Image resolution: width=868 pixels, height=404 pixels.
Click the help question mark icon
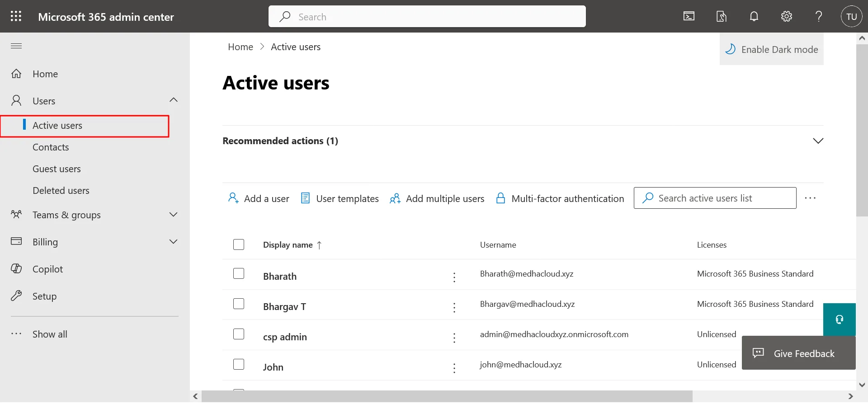(819, 17)
